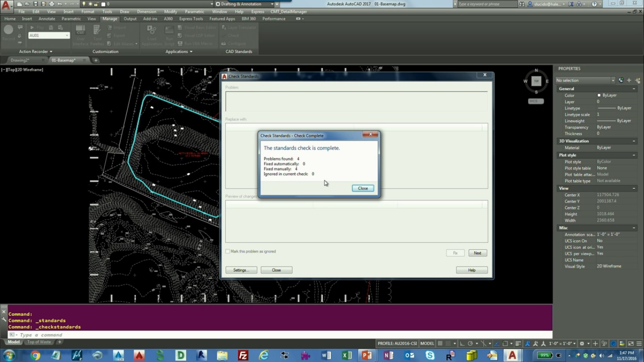The height and width of the screenshot is (362, 644).
Task: Open the No selection dropdown in Properties
Action: 613,80
